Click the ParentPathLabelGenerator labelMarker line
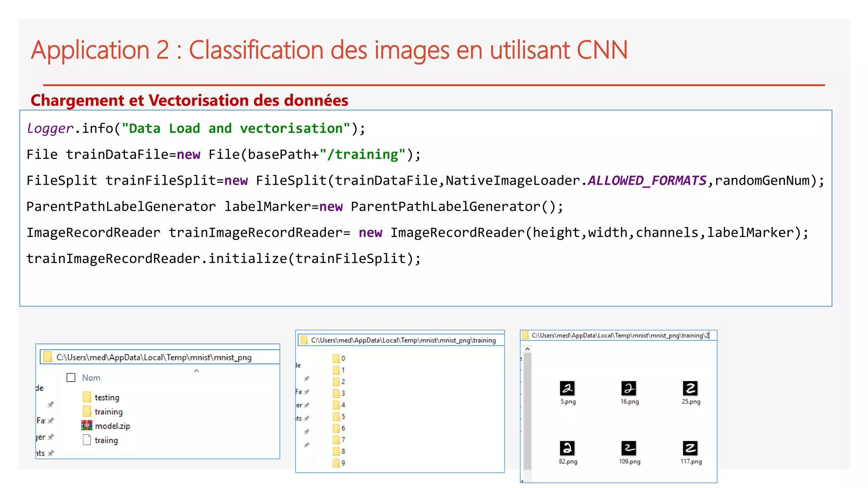 (295, 207)
